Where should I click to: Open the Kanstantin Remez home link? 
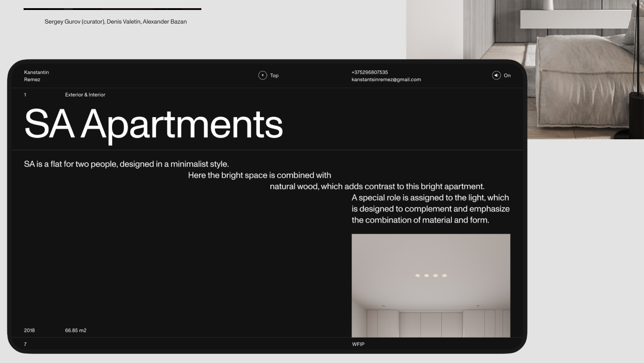coord(36,76)
